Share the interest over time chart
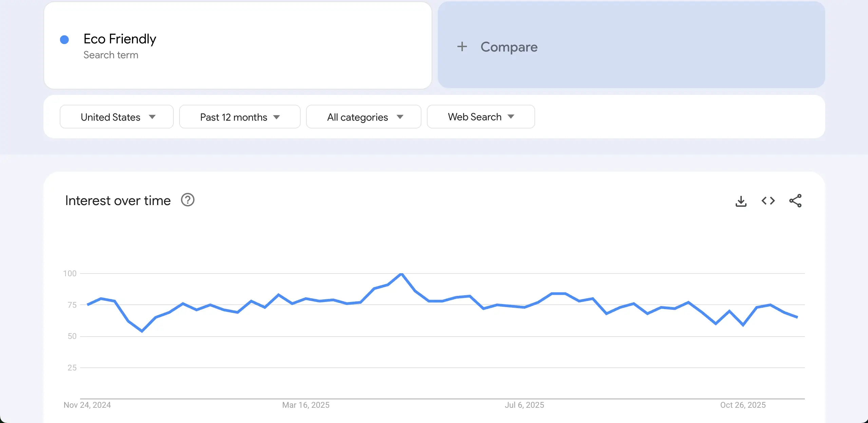This screenshot has height=423, width=868. click(x=795, y=201)
